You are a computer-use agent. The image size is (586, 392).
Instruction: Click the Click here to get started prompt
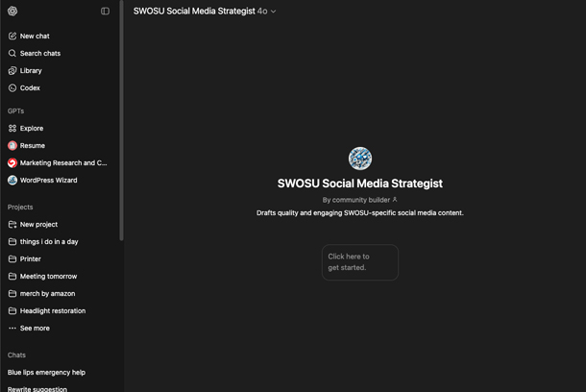point(360,262)
